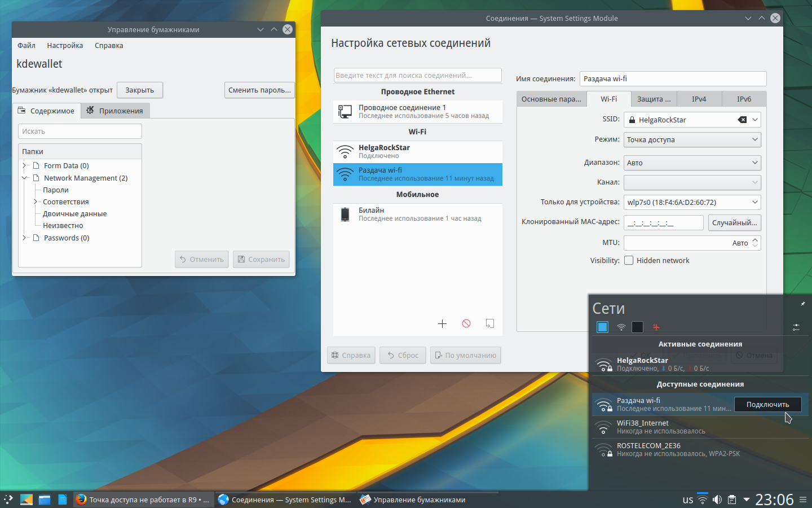The width and height of the screenshot is (812, 508).
Task: Click the Wi-Fi icon of WiFi38_Internet
Action: [604, 427]
